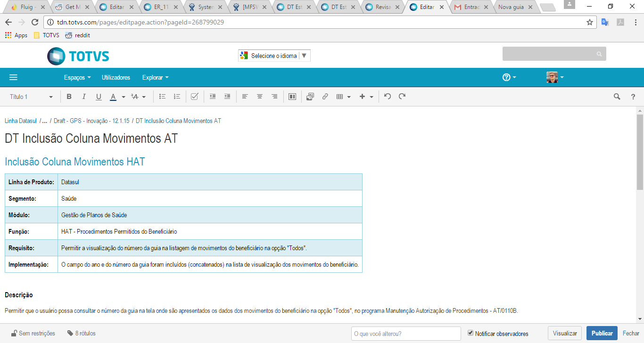Insert a link

click(x=325, y=97)
